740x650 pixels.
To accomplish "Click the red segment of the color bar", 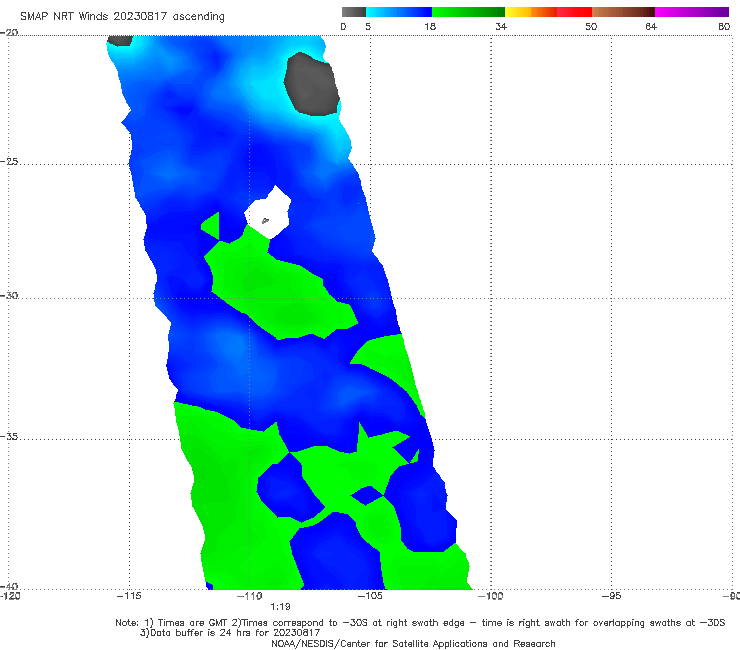I will click(574, 12).
